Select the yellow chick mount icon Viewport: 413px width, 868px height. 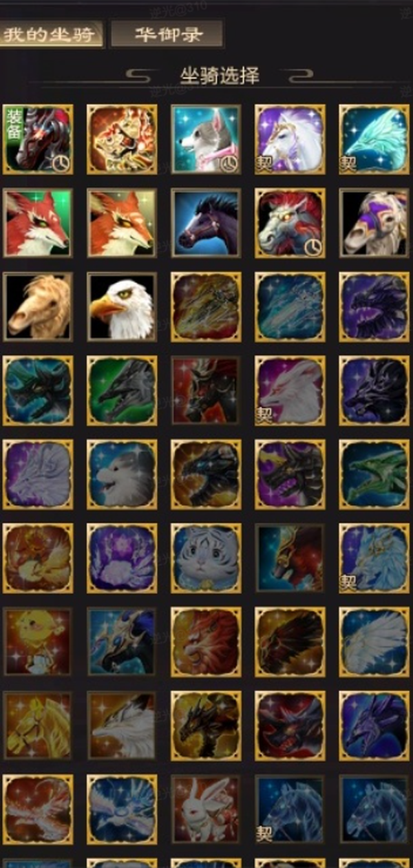tap(38, 642)
